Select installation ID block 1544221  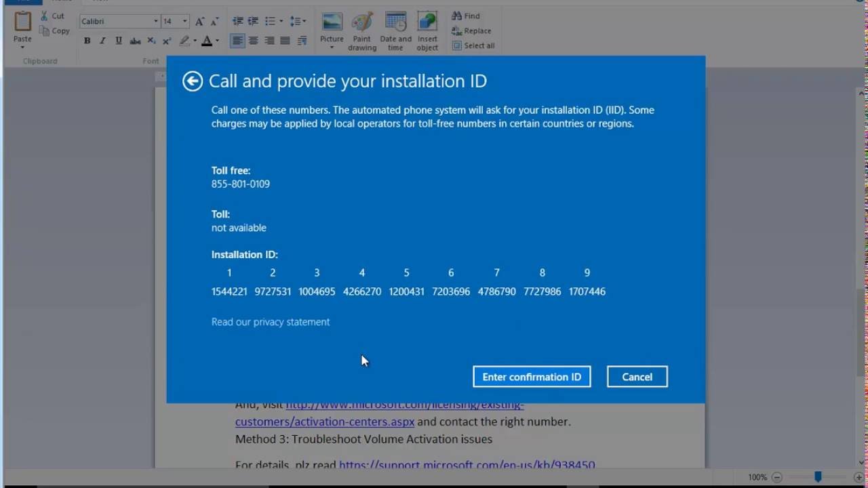(x=229, y=291)
